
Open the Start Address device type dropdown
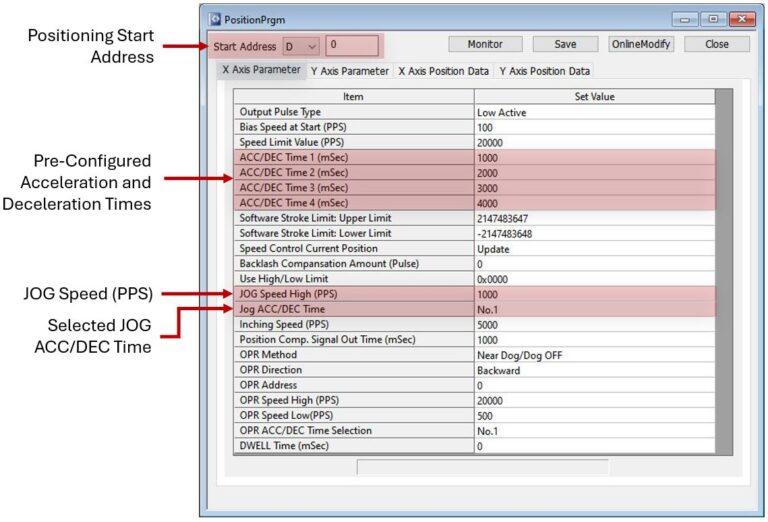[301, 47]
